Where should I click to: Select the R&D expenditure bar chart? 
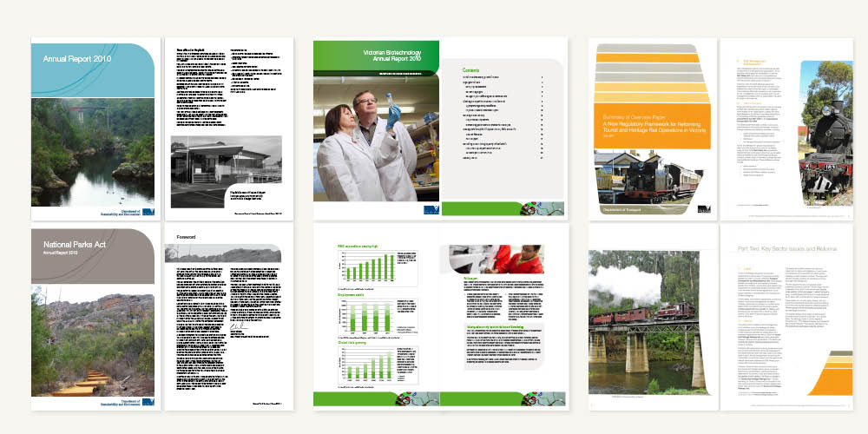pos(365,267)
